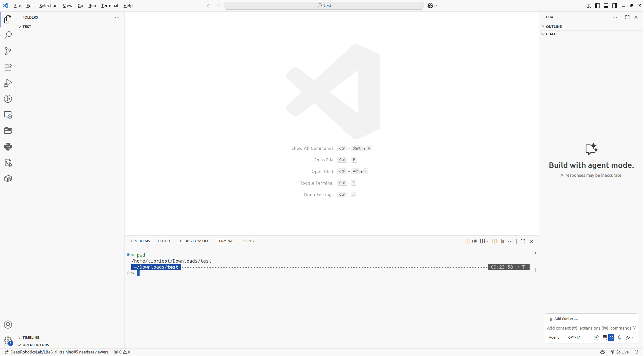Send the chat message
The width and height of the screenshot is (644, 356).
[x=628, y=338]
